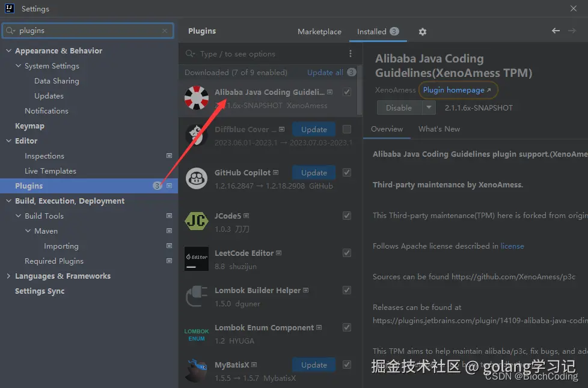The width and height of the screenshot is (588, 388).
Task: Clear the settings search field
Action: point(165,31)
